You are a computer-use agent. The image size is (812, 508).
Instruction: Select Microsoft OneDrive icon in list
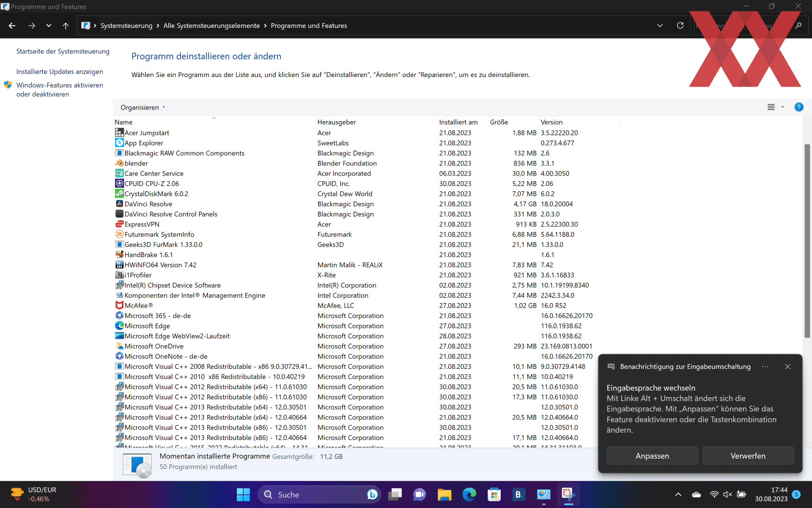point(119,346)
